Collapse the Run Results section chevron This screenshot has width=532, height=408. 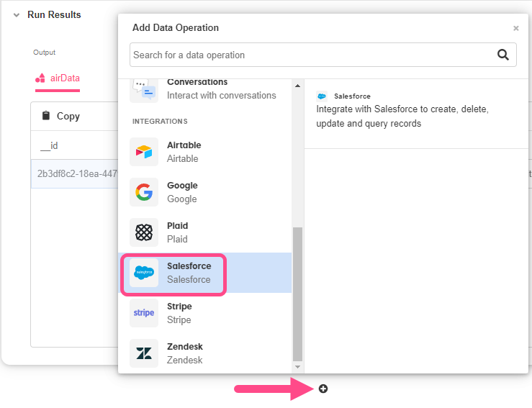tap(17, 15)
